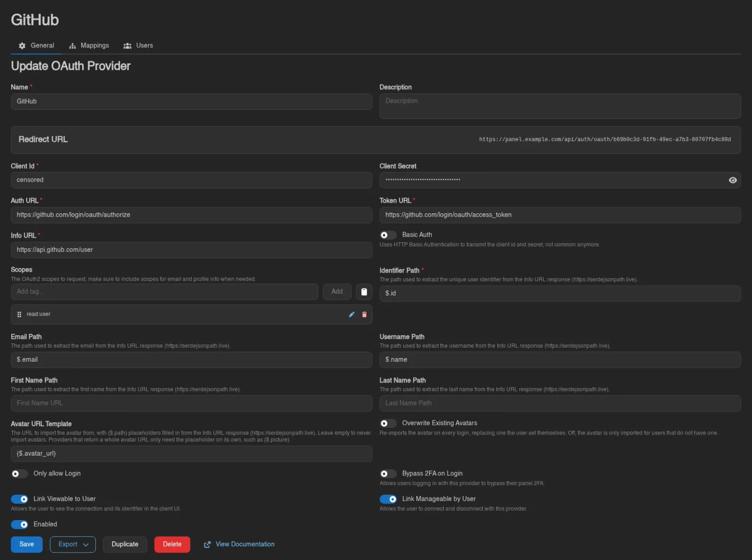Focus the Info URL field
This screenshot has width=752, height=560.
point(191,250)
